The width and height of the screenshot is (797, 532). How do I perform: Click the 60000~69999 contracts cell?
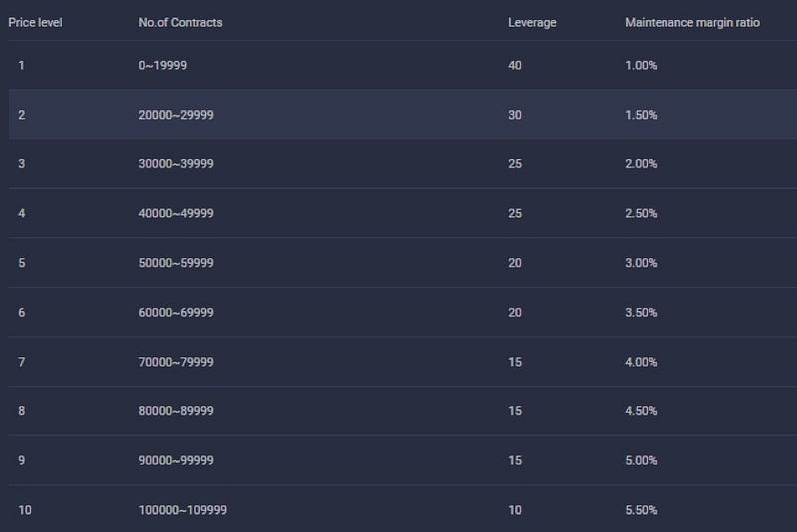coord(176,312)
